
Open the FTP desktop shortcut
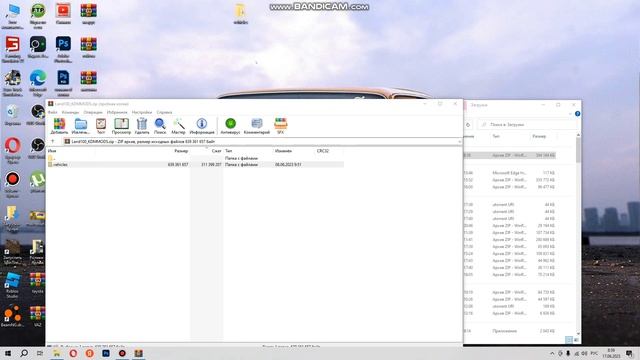(x=38, y=16)
